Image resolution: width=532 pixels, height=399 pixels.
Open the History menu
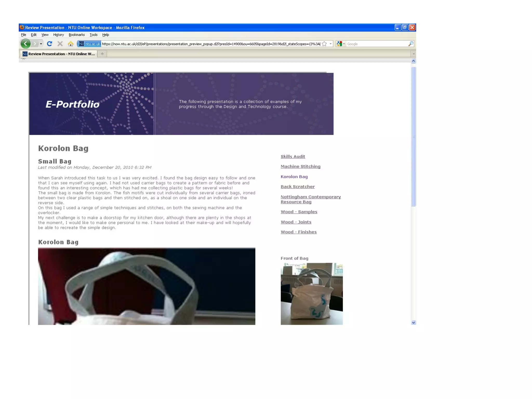tap(58, 35)
